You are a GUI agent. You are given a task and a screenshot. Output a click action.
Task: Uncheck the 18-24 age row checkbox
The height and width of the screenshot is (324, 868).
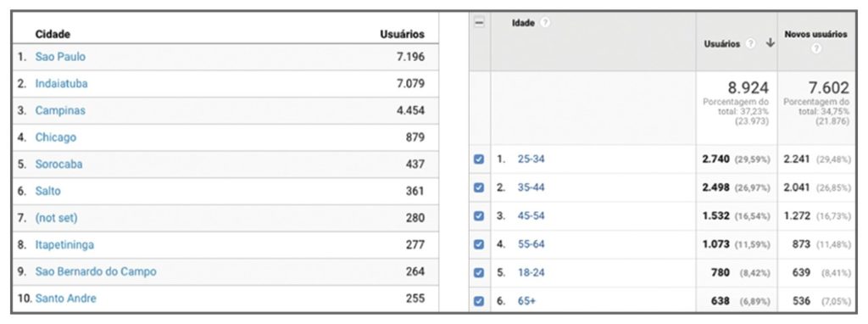pos(480,273)
